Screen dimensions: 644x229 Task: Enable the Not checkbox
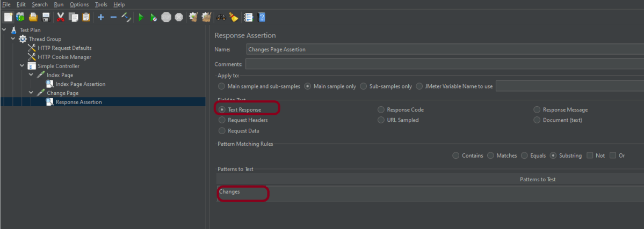point(590,156)
